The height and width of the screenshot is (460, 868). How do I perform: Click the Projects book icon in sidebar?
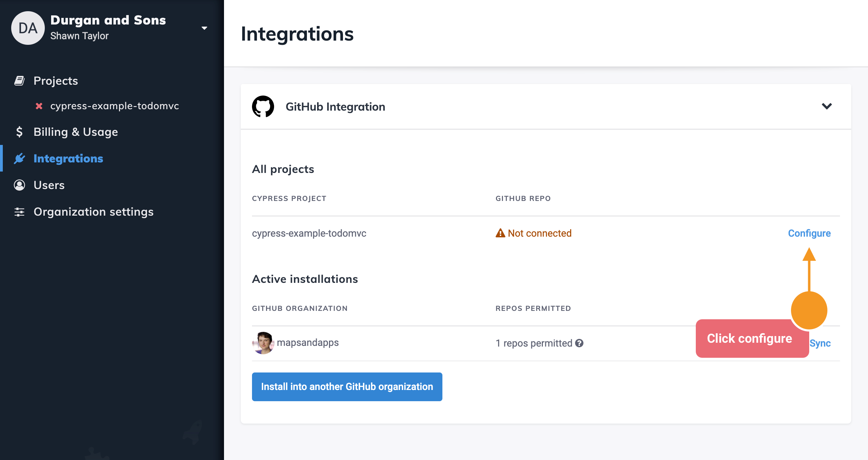click(x=19, y=80)
